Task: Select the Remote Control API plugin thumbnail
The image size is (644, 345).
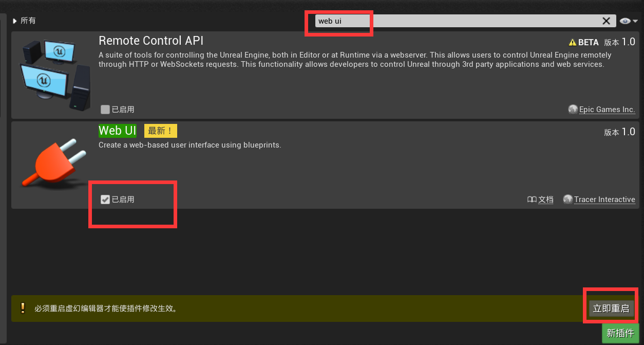Action: point(55,75)
